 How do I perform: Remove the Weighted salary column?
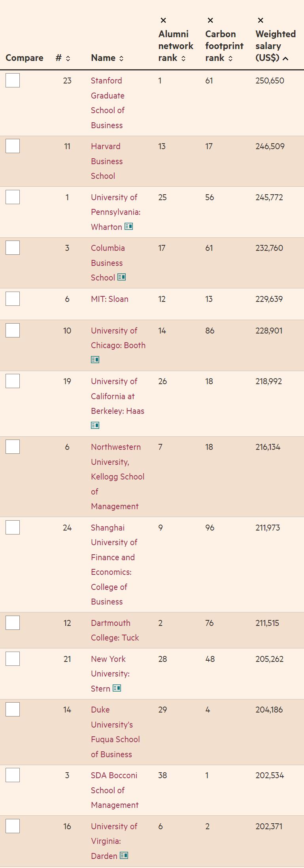point(261,21)
